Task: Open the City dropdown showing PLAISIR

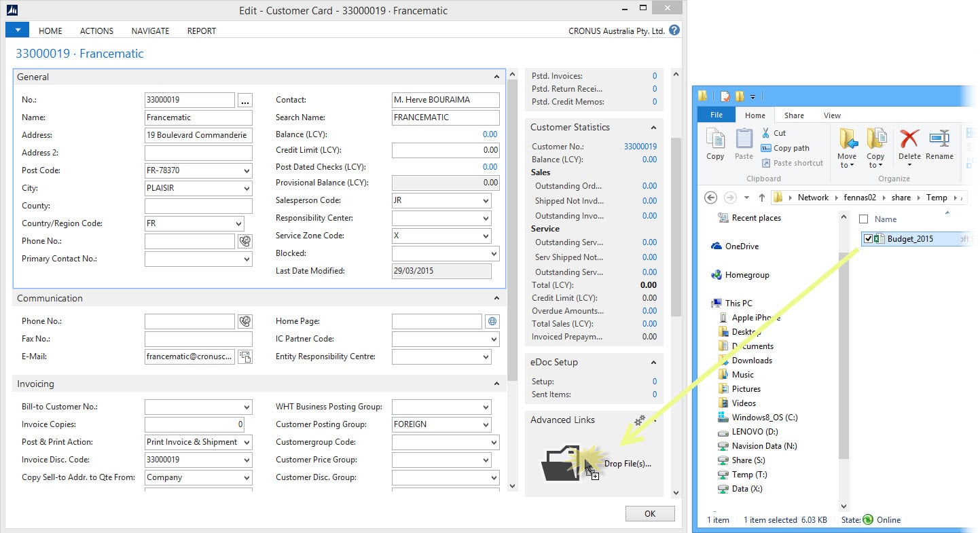Action: (x=246, y=188)
